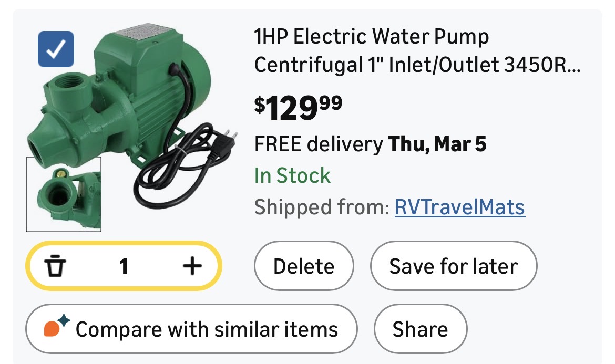Click the $129.99 price
The image size is (615, 364).
(x=298, y=107)
